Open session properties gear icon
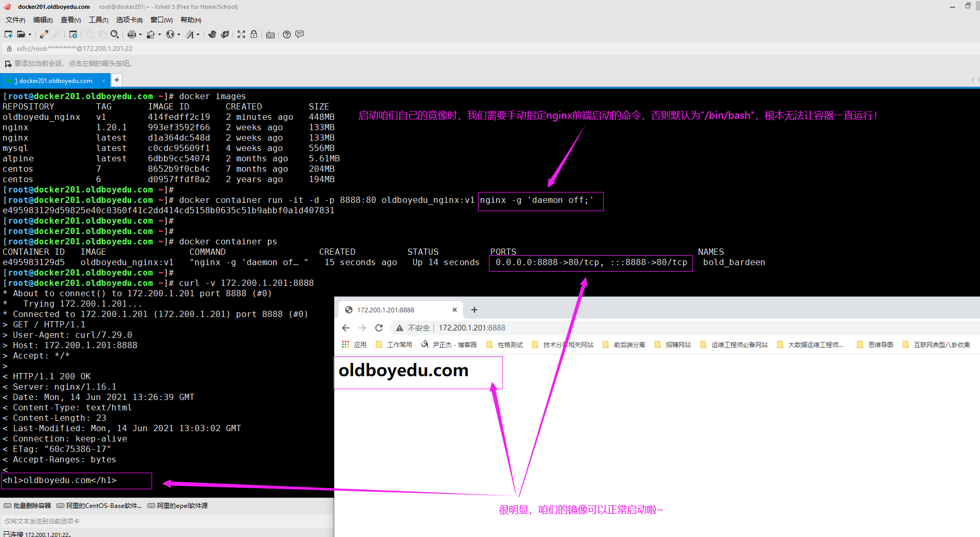 pos(73,34)
